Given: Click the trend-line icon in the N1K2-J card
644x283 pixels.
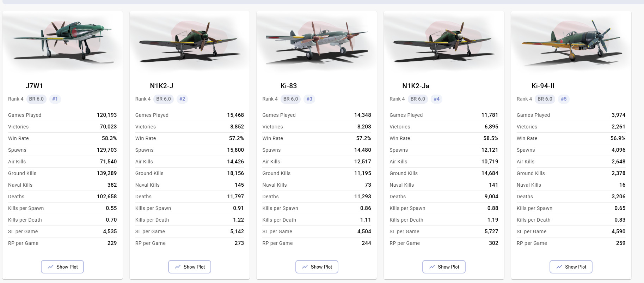Looking at the screenshot, I should pos(178,267).
